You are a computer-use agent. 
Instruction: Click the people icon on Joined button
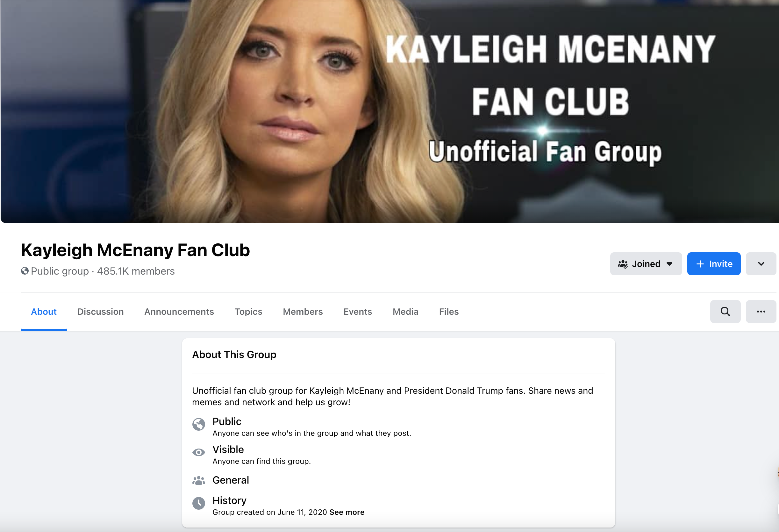(622, 264)
